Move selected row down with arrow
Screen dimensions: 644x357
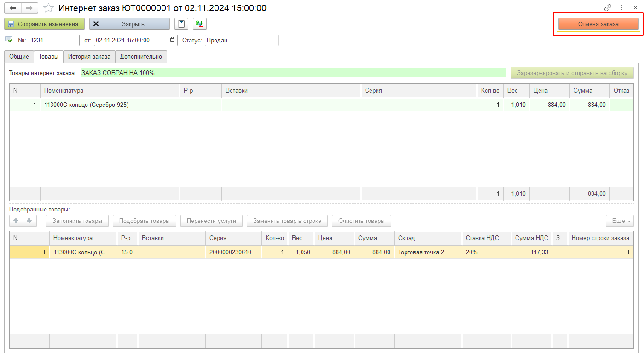click(29, 221)
